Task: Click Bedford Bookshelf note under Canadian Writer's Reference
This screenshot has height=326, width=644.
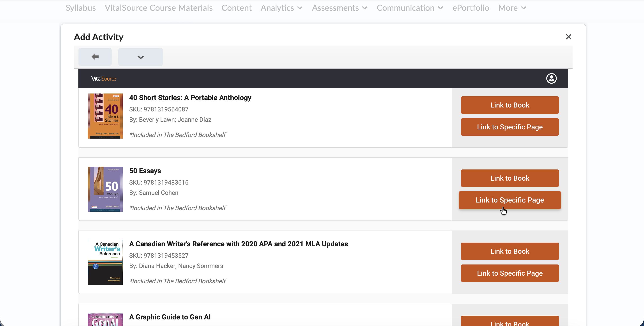Action: pyautogui.click(x=177, y=282)
